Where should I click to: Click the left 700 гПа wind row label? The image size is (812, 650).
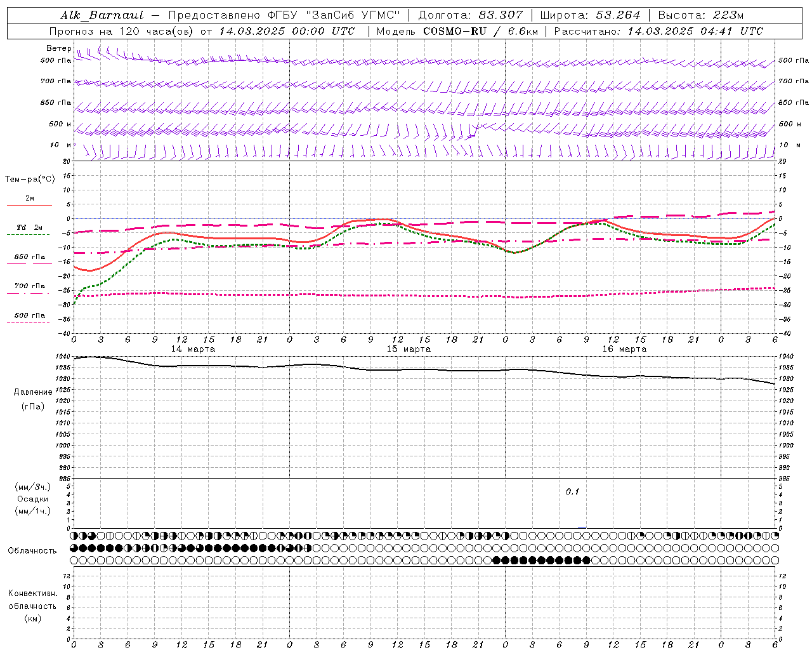56,81
